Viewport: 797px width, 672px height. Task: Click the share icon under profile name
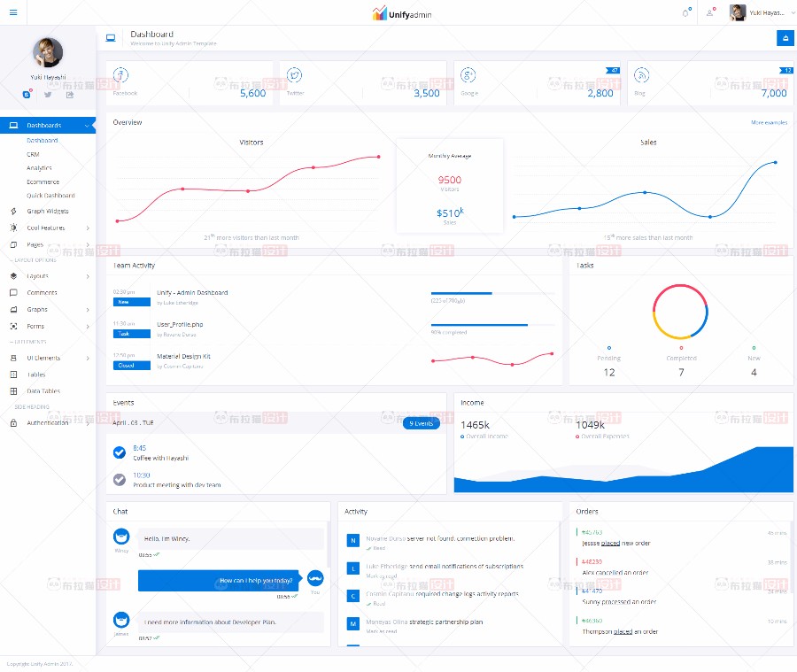click(x=70, y=95)
